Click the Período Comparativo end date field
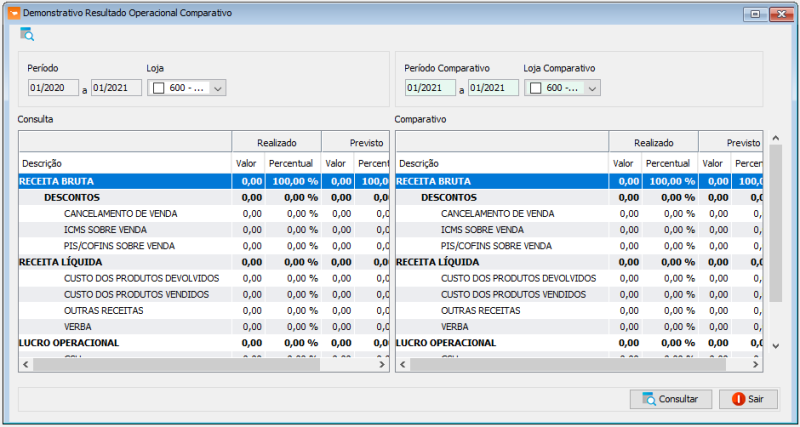The image size is (800, 427). point(493,88)
